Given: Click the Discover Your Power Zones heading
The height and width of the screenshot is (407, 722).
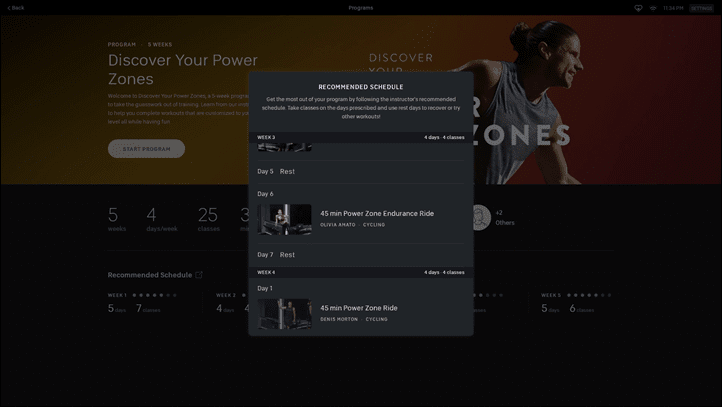Looking at the screenshot, I should [183, 70].
